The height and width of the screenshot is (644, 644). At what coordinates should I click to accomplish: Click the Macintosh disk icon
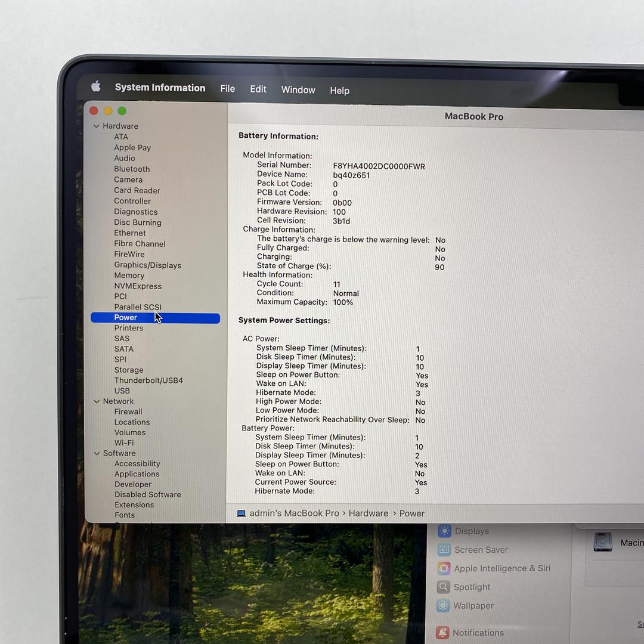pyautogui.click(x=603, y=541)
